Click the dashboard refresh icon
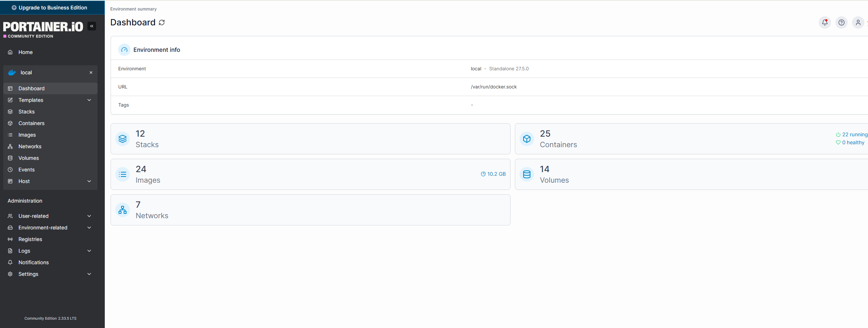The width and height of the screenshot is (868, 328). [162, 22]
